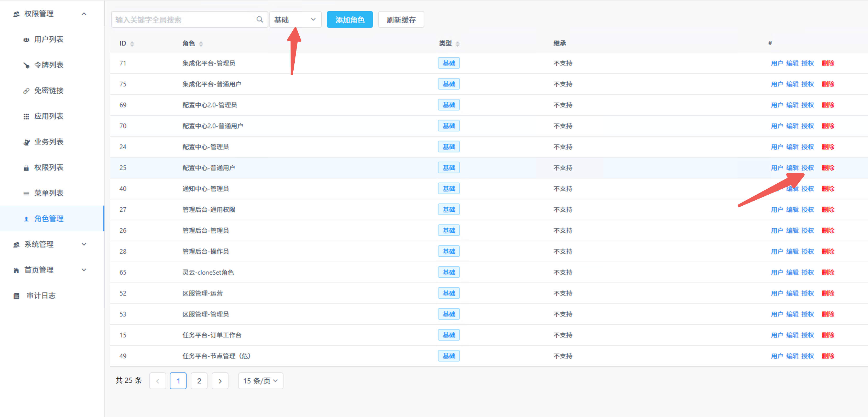Click 共 25 条 total count text
The image size is (868, 417).
[129, 381]
